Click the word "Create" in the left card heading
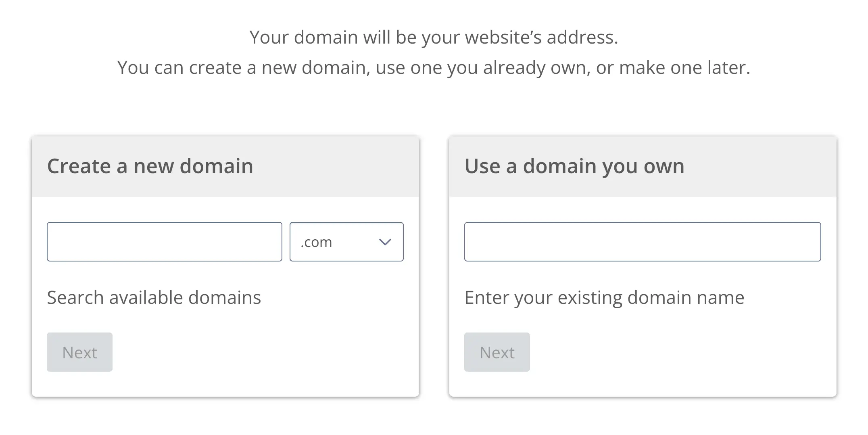This screenshot has width=868, height=435. [79, 166]
